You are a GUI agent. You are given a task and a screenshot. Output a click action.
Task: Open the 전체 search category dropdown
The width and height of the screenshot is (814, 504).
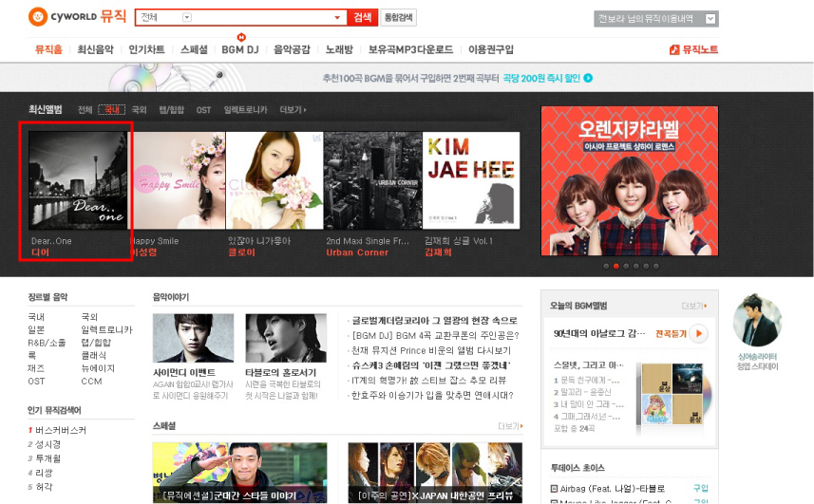tap(187, 18)
